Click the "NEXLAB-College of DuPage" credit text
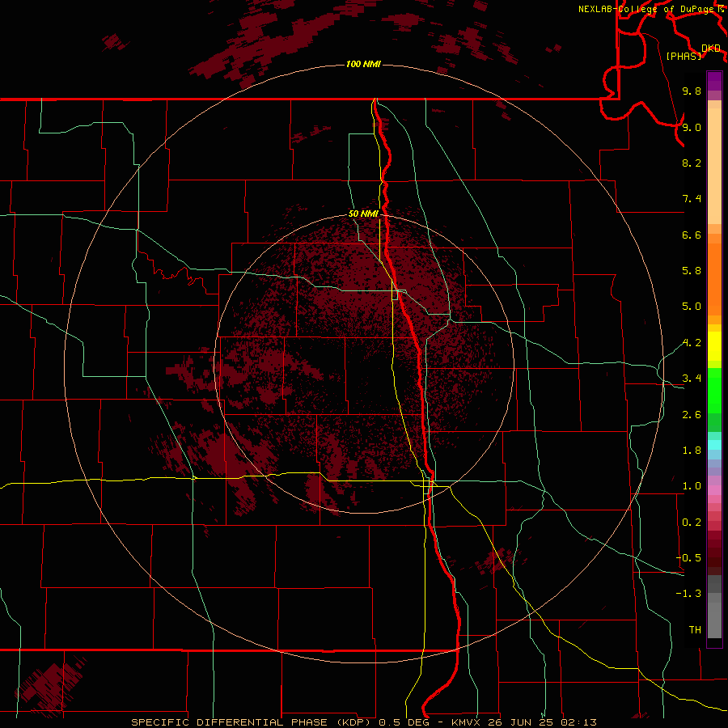 (645, 9)
